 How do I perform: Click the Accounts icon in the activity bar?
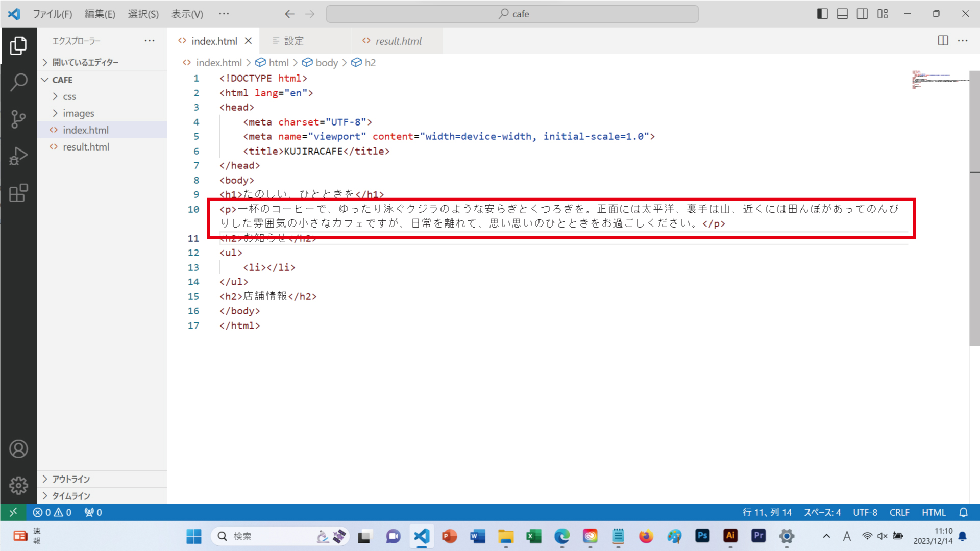point(19,448)
